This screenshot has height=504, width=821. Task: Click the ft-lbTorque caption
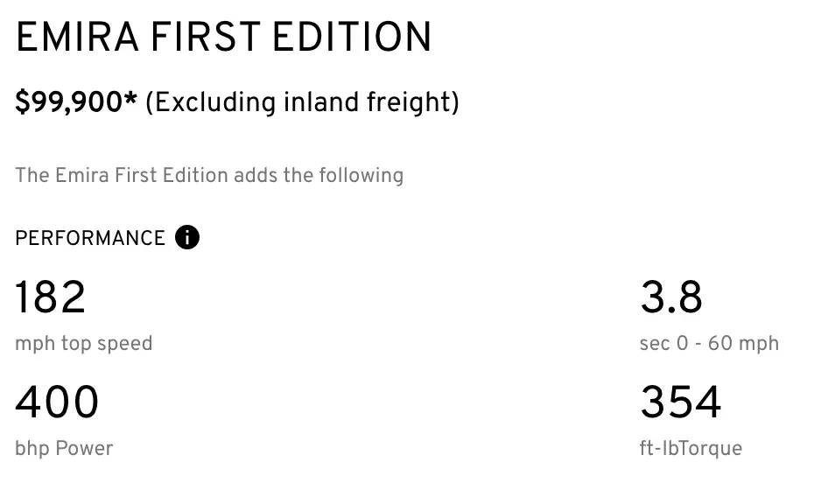pyautogui.click(x=691, y=448)
